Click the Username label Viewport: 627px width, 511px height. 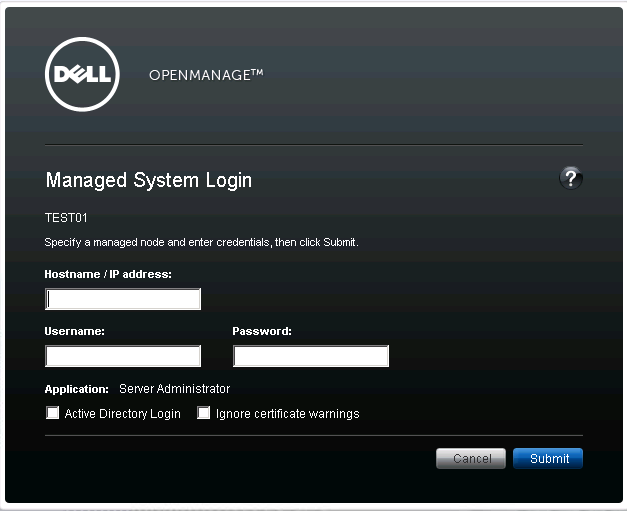[x=74, y=331]
